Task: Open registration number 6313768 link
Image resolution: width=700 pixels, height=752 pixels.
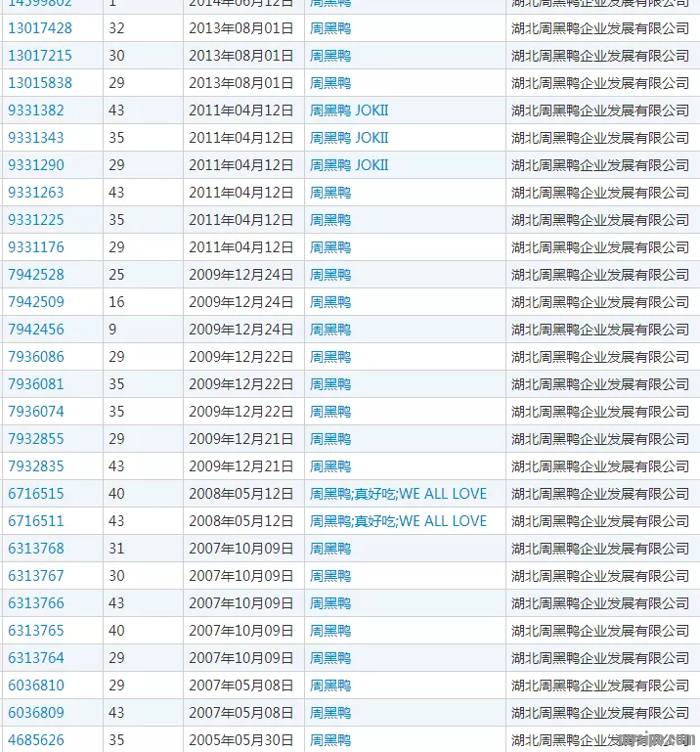Action: [x=36, y=549]
